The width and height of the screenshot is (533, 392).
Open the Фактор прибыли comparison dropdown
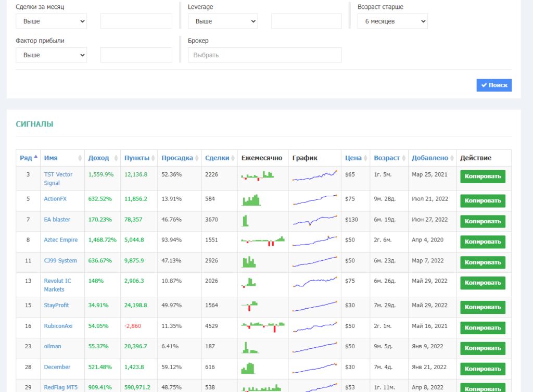tap(51, 55)
